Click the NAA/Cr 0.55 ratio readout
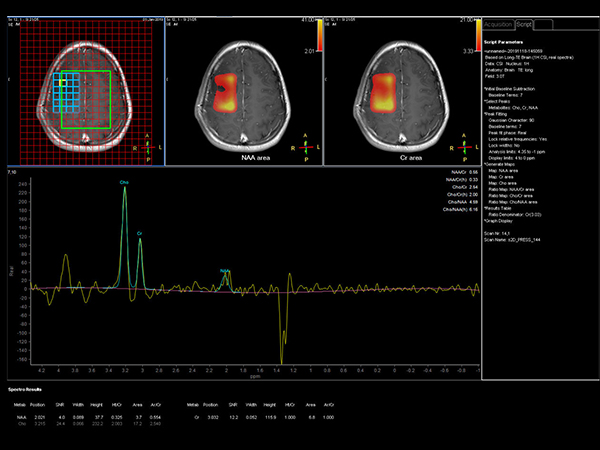The image size is (600, 450). tap(464, 172)
